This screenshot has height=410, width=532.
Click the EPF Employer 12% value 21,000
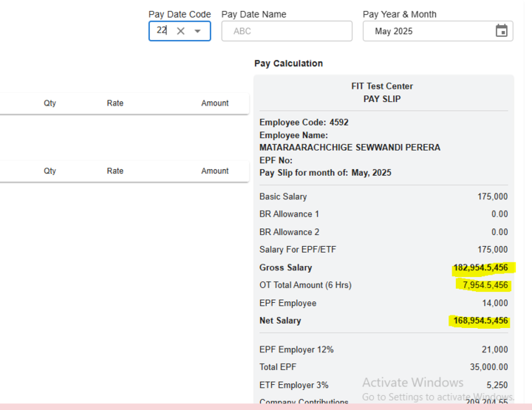point(494,349)
